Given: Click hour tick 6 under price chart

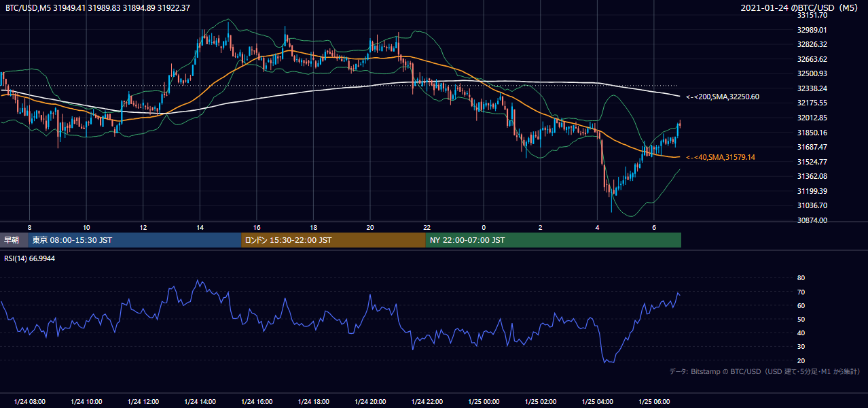Looking at the screenshot, I should click(653, 227).
